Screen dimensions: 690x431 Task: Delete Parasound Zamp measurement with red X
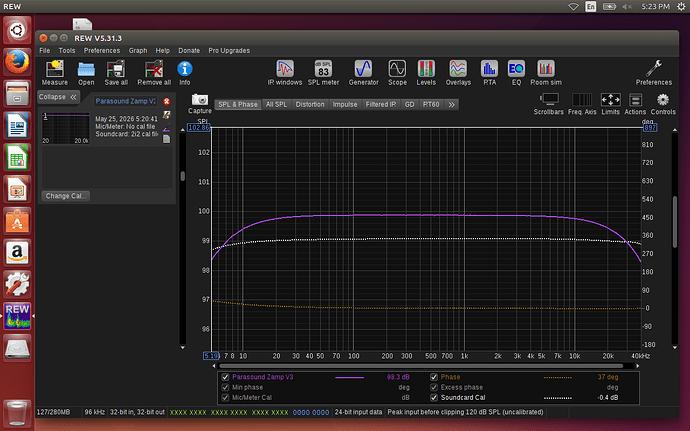click(x=167, y=102)
